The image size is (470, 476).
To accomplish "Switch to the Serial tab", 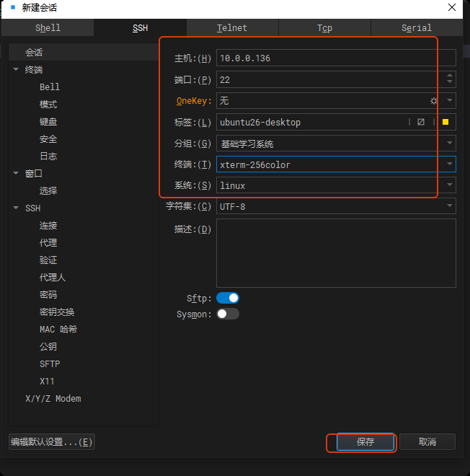I will coord(417,27).
